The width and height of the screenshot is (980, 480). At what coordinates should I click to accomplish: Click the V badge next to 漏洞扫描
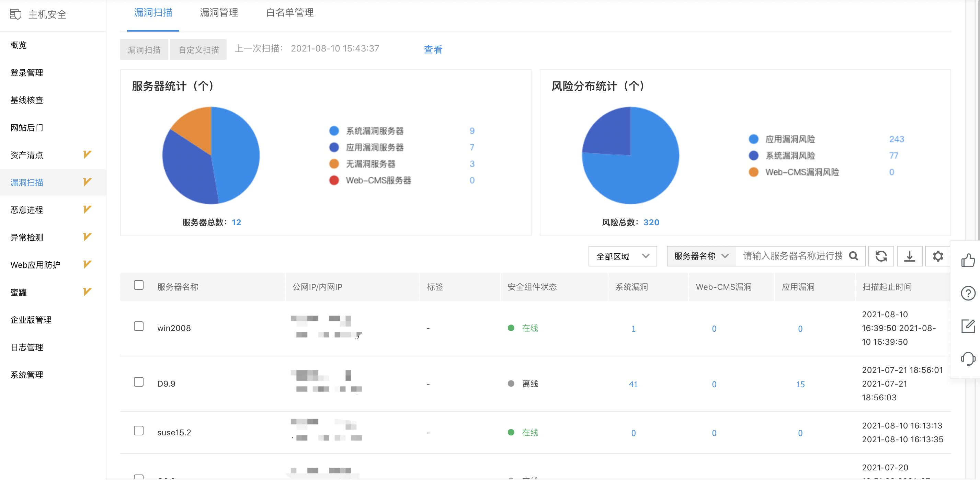coord(87,182)
